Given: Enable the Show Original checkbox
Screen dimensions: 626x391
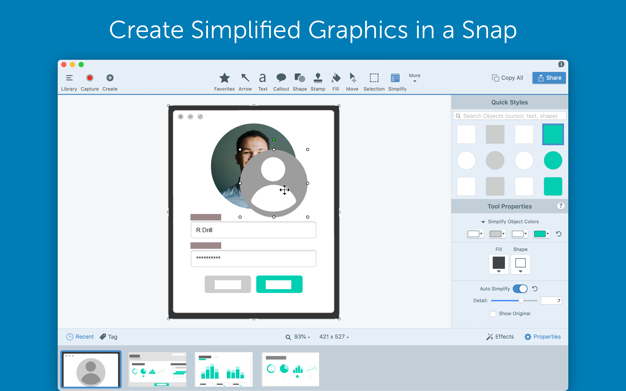Looking at the screenshot, I should click(x=493, y=314).
